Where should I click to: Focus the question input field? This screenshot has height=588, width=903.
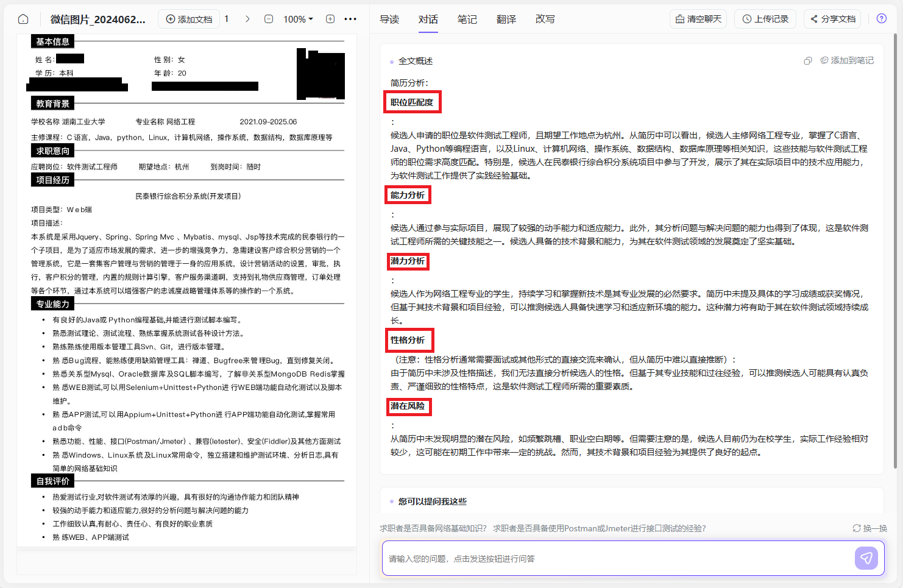[618, 558]
